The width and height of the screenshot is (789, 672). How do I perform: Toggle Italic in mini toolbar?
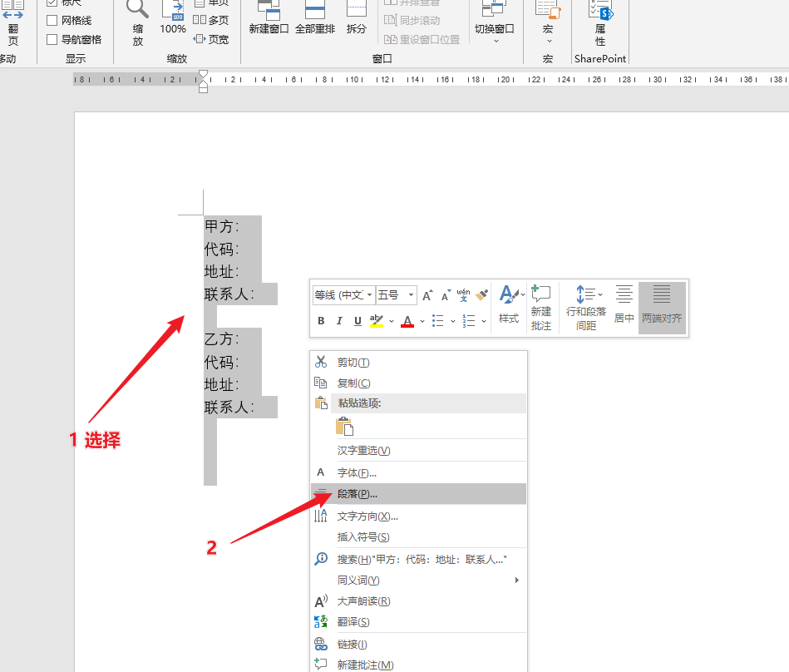click(339, 321)
